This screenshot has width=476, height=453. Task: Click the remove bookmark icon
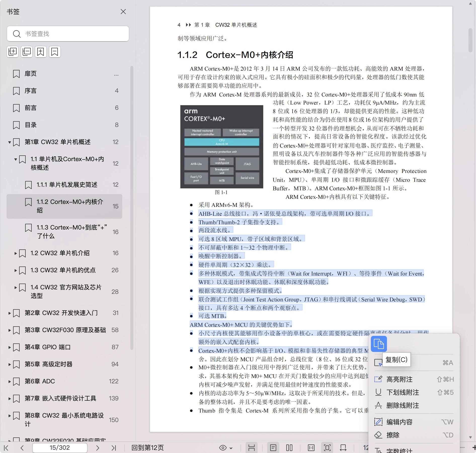pyautogui.click(x=55, y=52)
